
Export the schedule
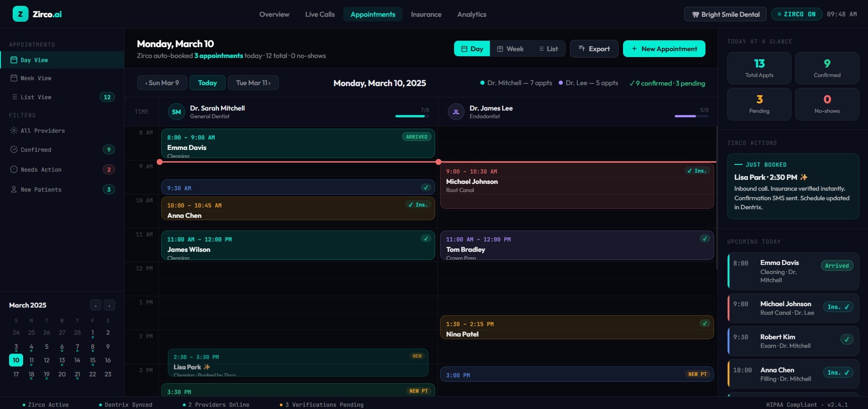594,48
